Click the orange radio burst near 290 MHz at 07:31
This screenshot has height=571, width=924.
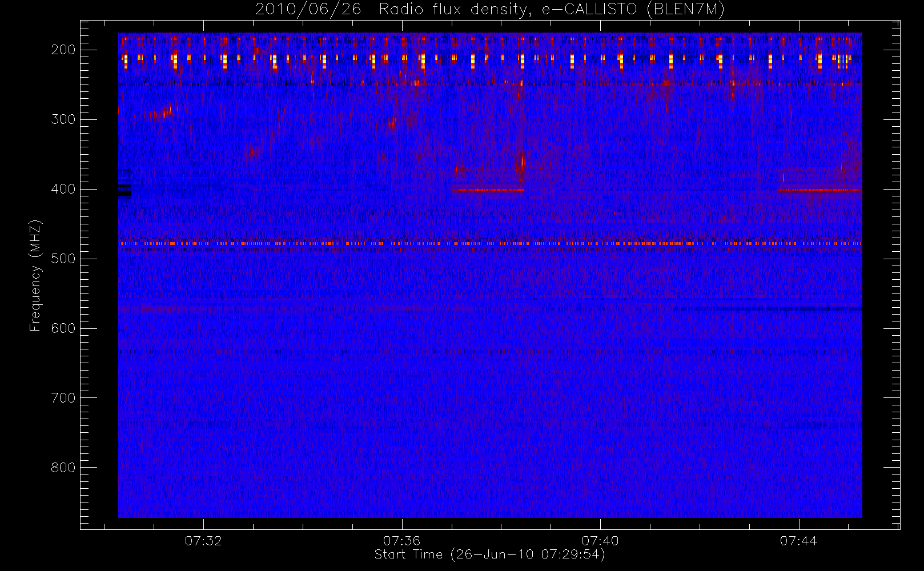click(x=166, y=111)
